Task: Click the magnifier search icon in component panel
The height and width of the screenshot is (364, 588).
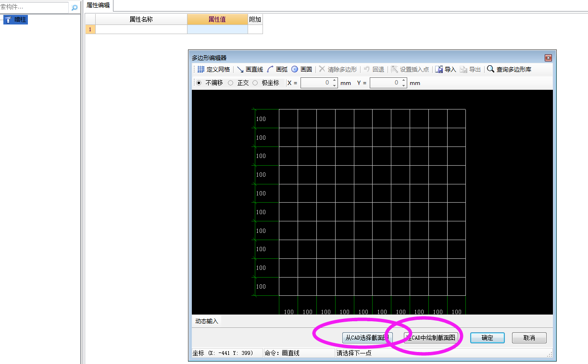Action: click(75, 8)
